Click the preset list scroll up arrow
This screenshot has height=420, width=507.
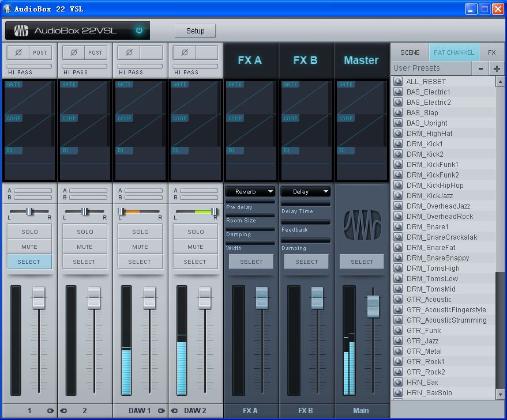click(500, 81)
